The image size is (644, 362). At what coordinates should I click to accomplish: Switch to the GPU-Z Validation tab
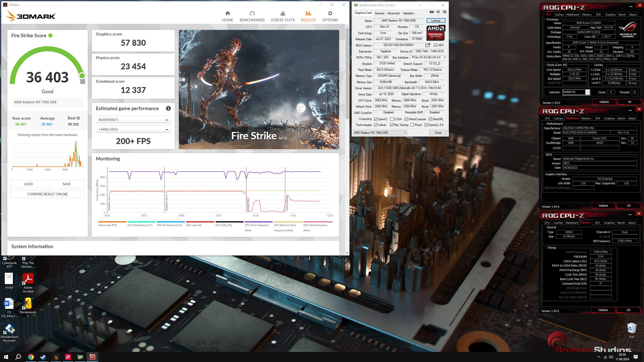click(x=408, y=13)
